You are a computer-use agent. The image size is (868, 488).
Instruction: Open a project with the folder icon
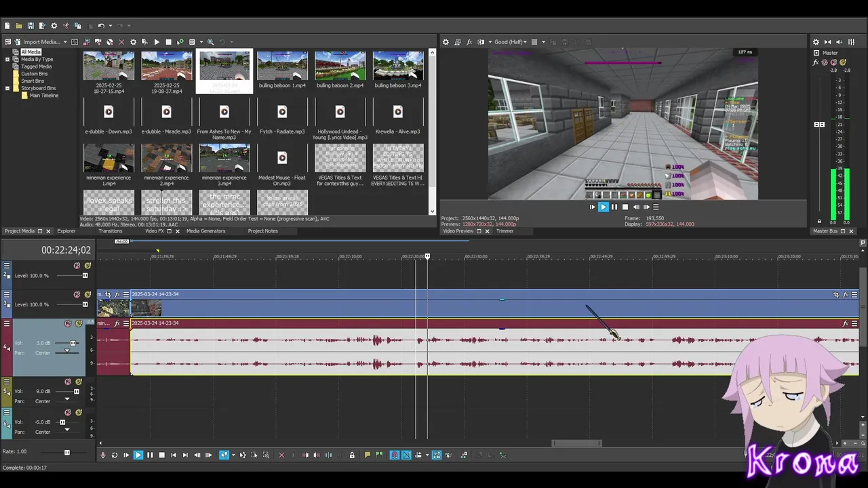pyautogui.click(x=19, y=26)
